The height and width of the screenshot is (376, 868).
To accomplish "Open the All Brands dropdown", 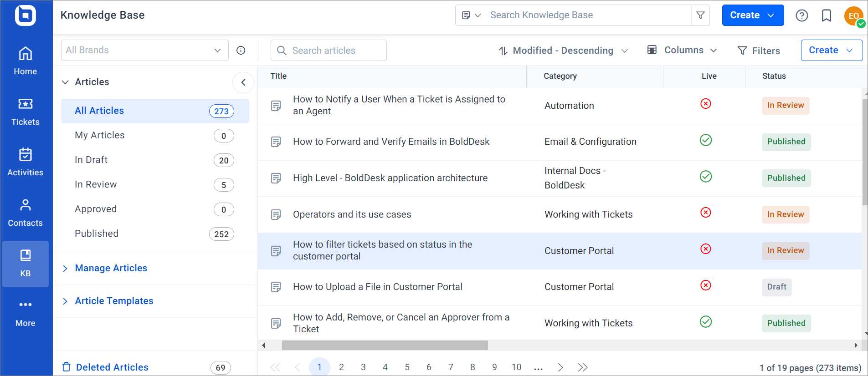I will pyautogui.click(x=145, y=51).
